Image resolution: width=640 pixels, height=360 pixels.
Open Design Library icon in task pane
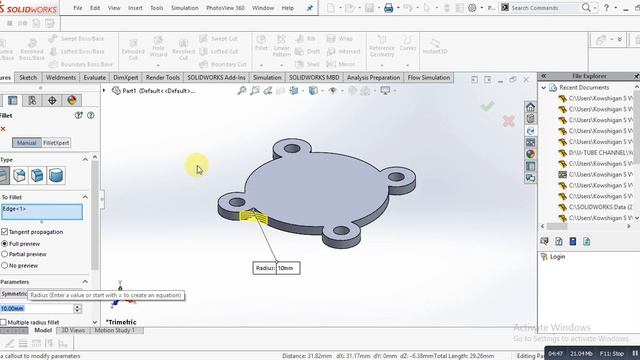(x=530, y=119)
